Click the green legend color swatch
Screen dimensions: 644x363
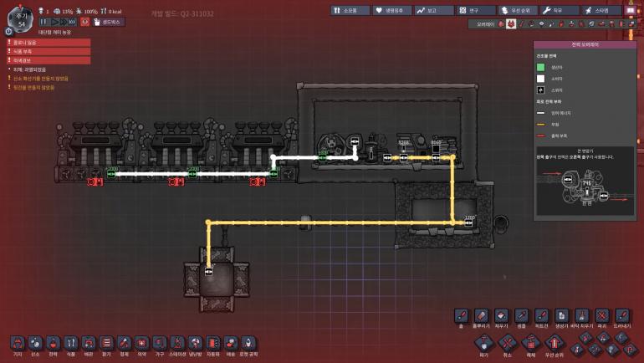540,67
